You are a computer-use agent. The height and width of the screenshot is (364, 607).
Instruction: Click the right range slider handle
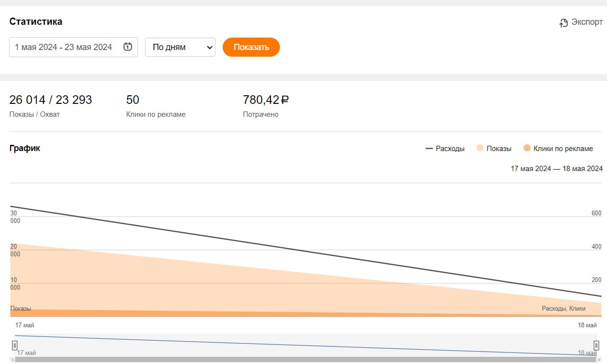click(x=596, y=345)
